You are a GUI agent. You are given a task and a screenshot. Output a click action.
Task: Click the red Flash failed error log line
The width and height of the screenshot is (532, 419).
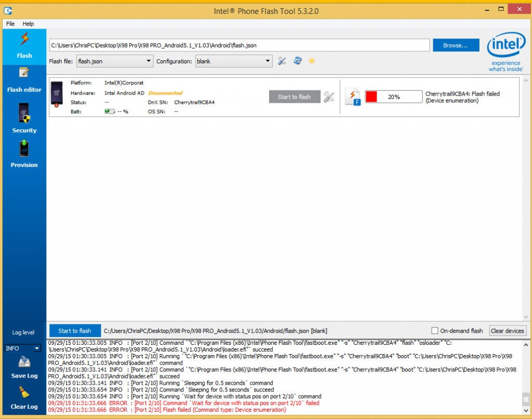point(167,410)
